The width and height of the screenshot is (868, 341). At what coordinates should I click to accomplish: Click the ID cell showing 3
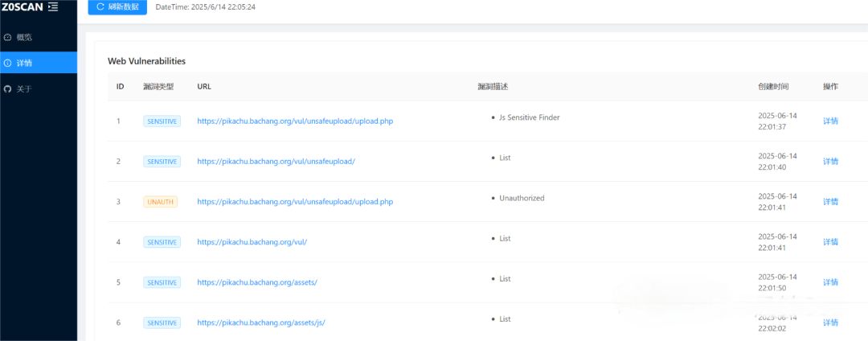(118, 202)
